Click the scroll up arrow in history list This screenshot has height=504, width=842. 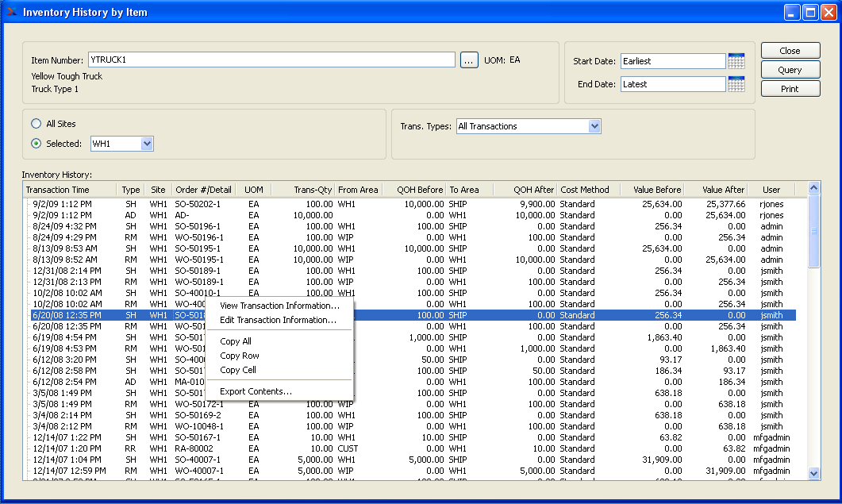813,188
